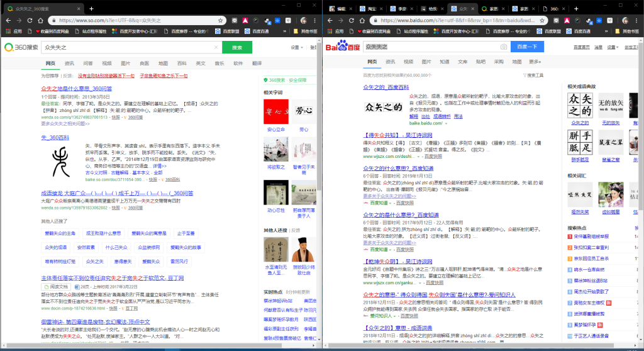The width and height of the screenshot is (644, 351).
Task: Show more bookmarks chevron in left window
Action: (x=285, y=31)
